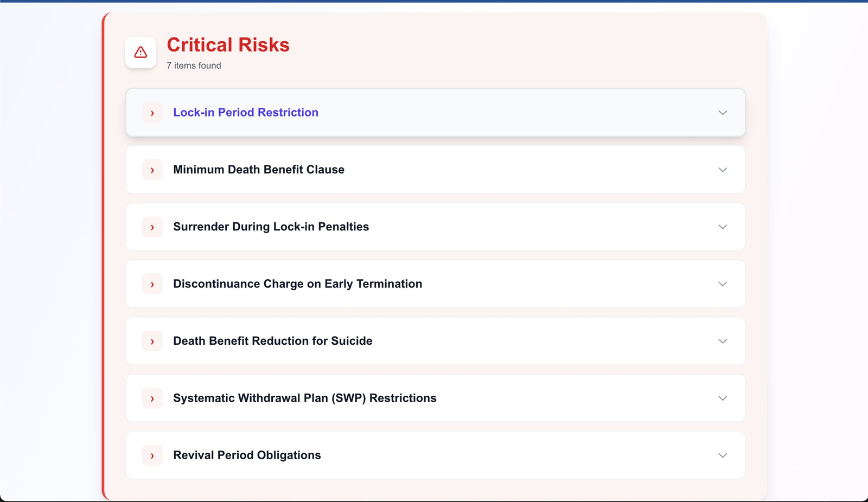Click red arrow icon beside Surrender During Lock-in Penalties

(x=152, y=227)
